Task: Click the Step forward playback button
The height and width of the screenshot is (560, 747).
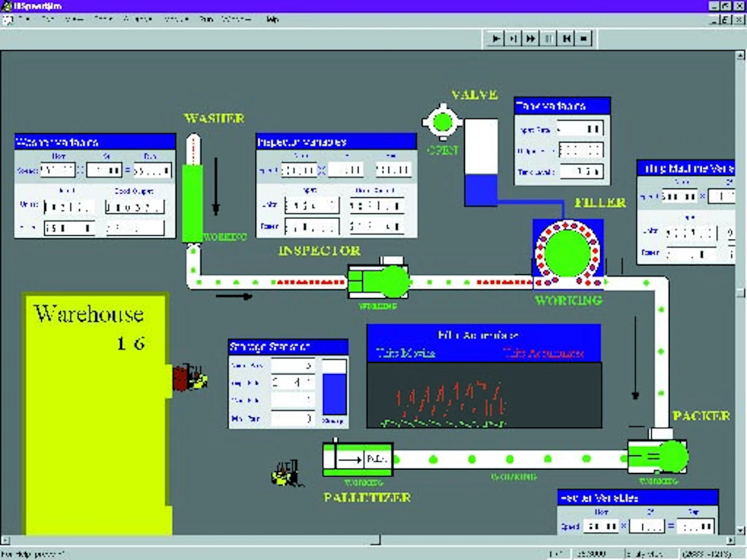Action: (513, 39)
